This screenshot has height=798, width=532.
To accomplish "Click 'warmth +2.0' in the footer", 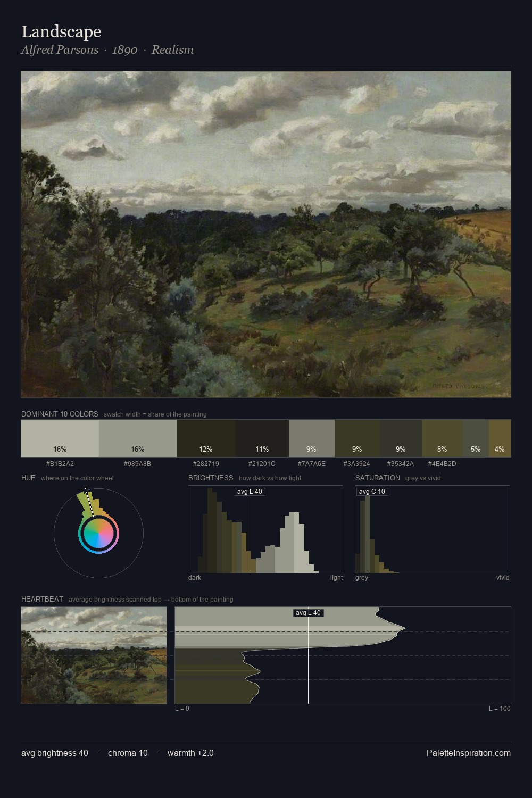I will click(190, 753).
